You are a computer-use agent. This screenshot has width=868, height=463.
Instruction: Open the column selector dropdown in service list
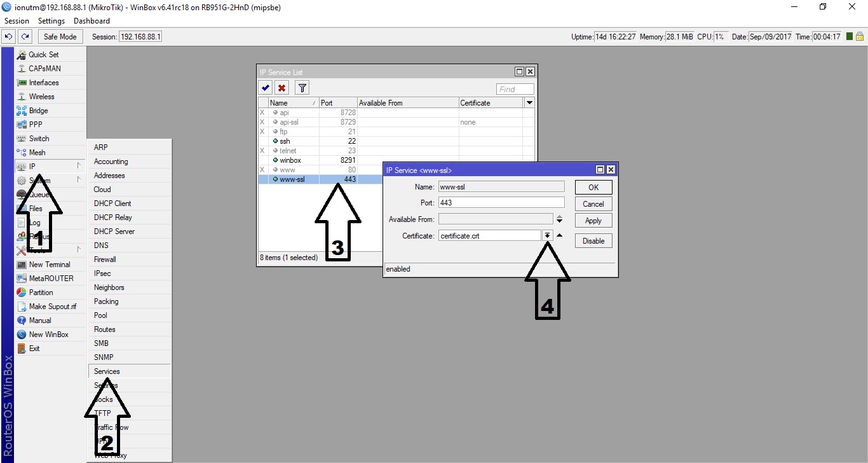click(x=529, y=102)
